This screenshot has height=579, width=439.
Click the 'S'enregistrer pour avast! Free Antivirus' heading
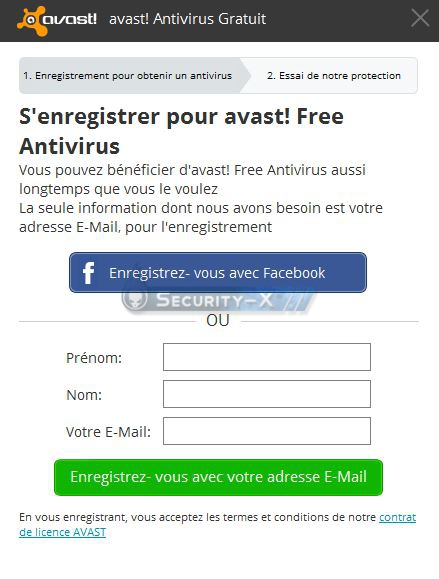(181, 131)
